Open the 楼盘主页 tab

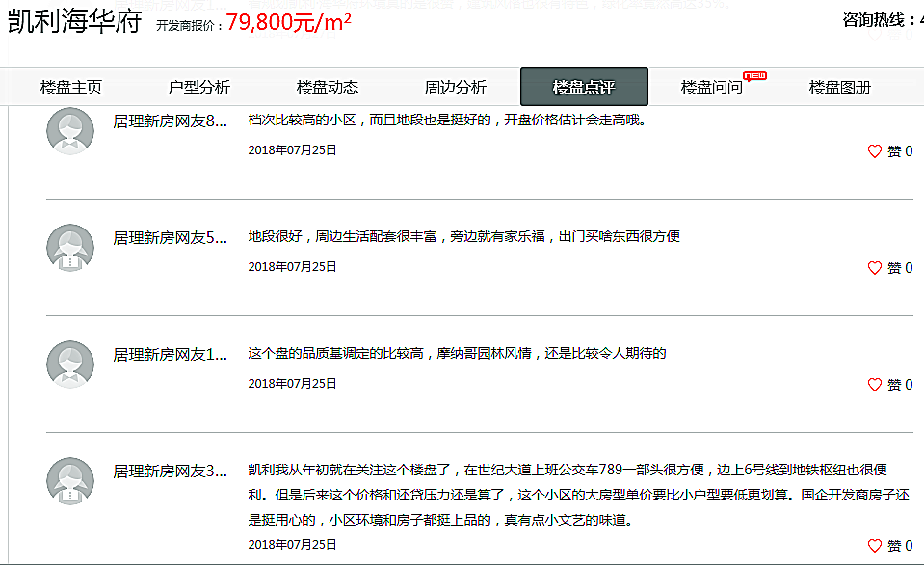click(71, 88)
